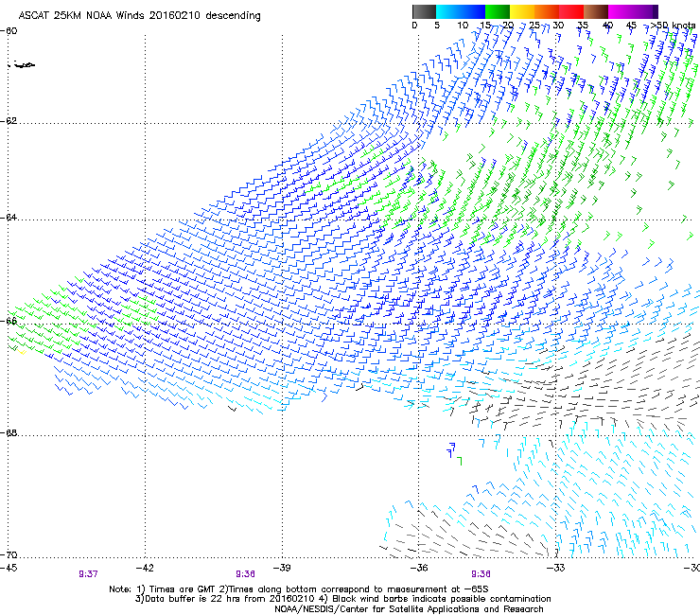Click the -36 longitude axis label

click(x=419, y=568)
